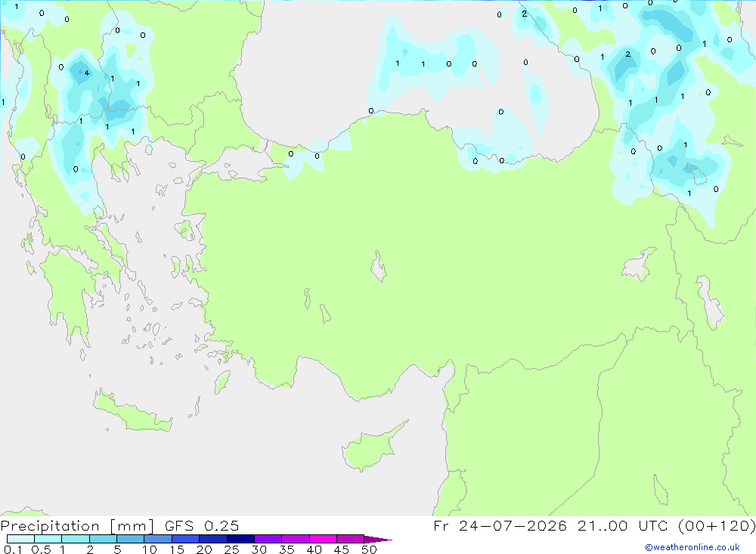Image resolution: width=756 pixels, height=554 pixels.
Task: Click the legend label "15"
Action: coord(177,549)
